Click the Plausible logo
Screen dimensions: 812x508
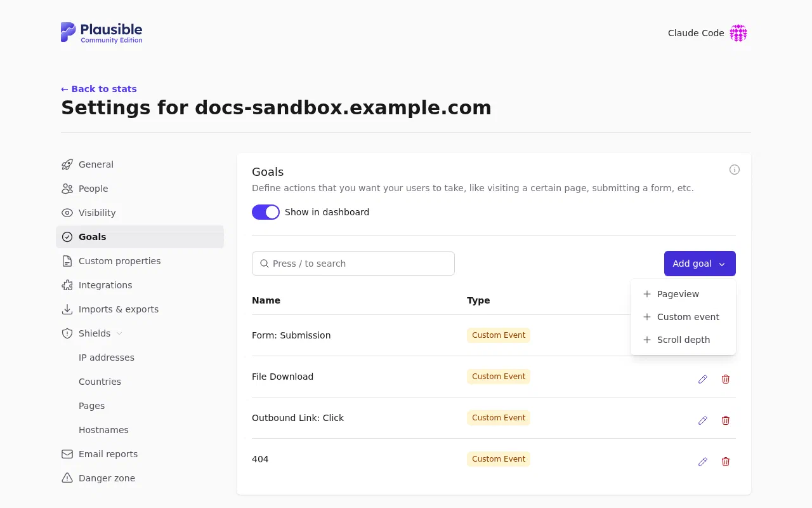coord(101,32)
